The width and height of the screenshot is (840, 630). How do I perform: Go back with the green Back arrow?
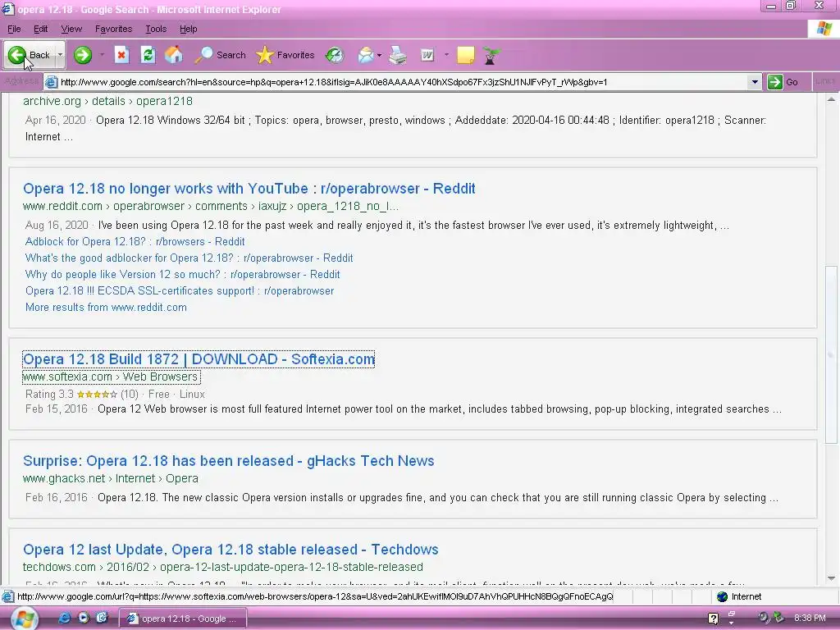(28, 55)
